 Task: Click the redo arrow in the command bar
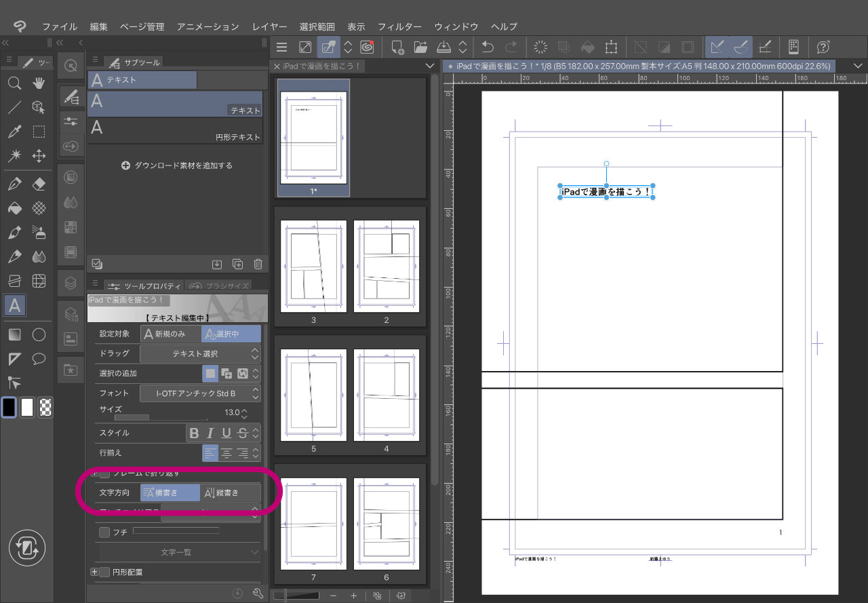(511, 47)
